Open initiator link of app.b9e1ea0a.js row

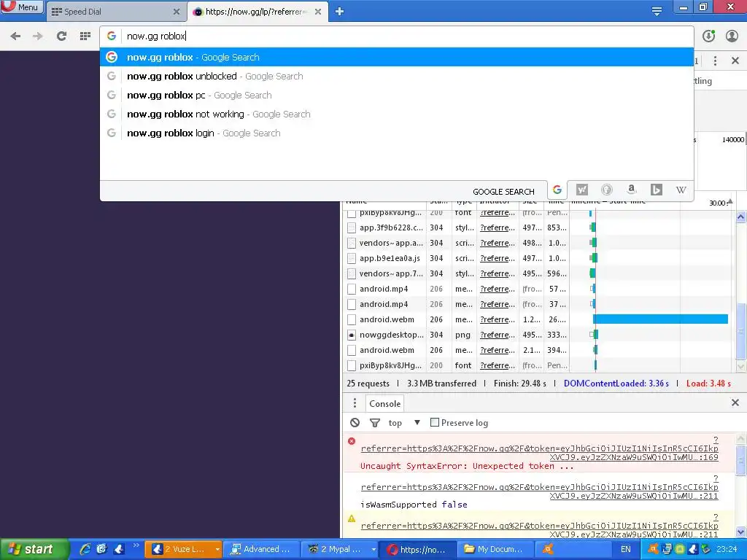pyautogui.click(x=498, y=258)
